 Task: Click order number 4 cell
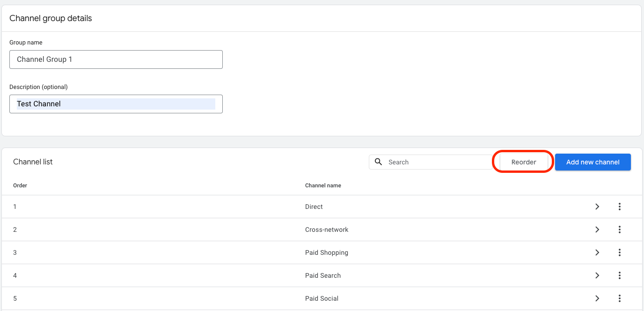pyautogui.click(x=15, y=275)
